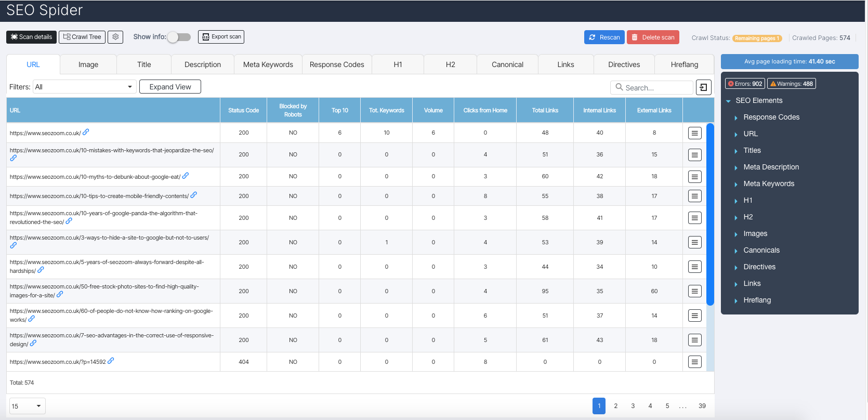Open row menu for 7-seo-advantages URL
The image size is (868, 420).
(x=694, y=340)
